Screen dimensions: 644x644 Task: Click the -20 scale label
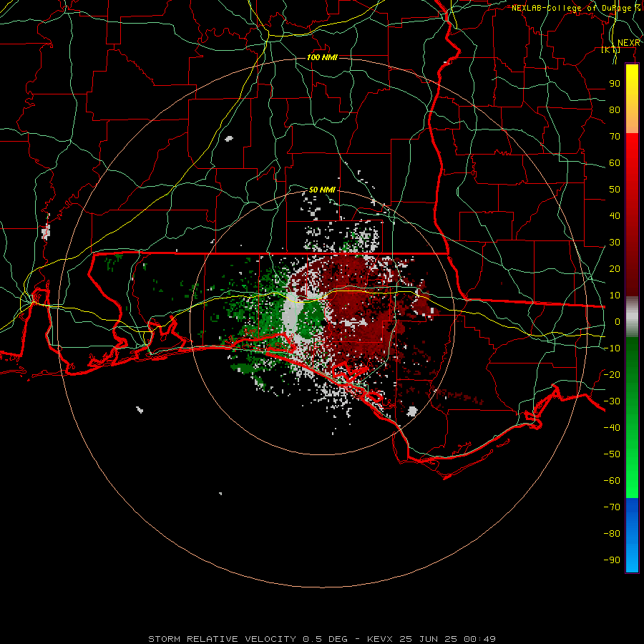[x=612, y=375]
